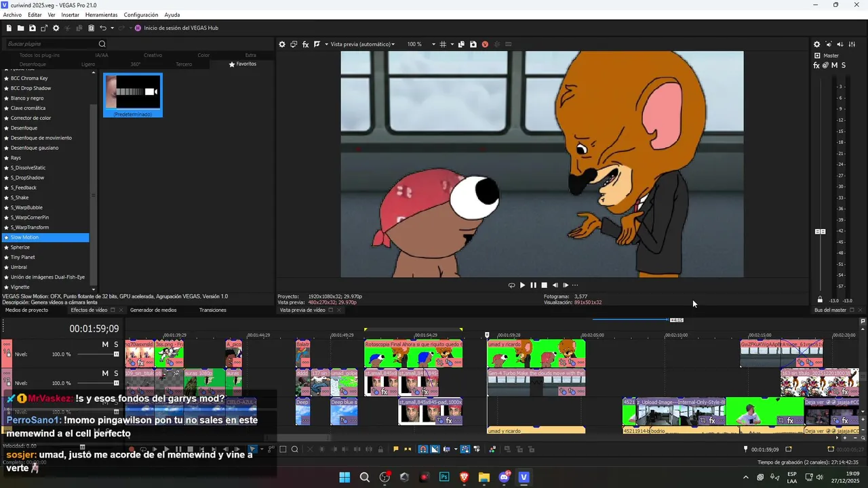Open the Generador de medios tab
The image size is (868, 488).
point(153,310)
